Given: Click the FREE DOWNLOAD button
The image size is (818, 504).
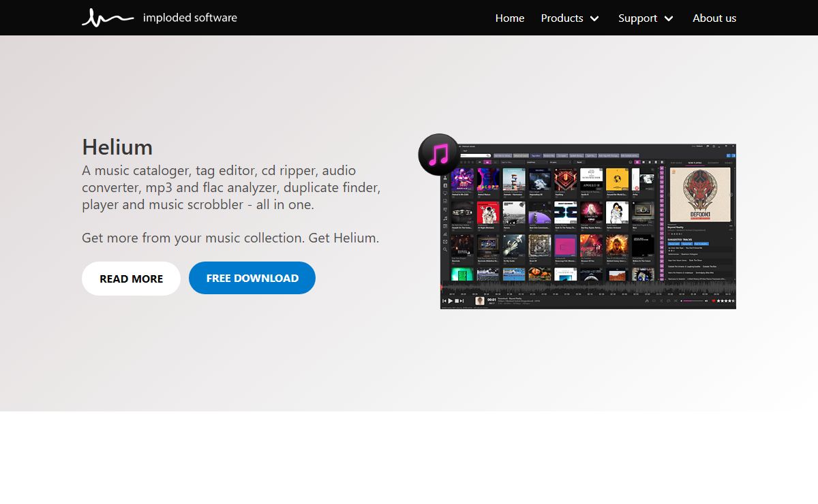Looking at the screenshot, I should [252, 279].
